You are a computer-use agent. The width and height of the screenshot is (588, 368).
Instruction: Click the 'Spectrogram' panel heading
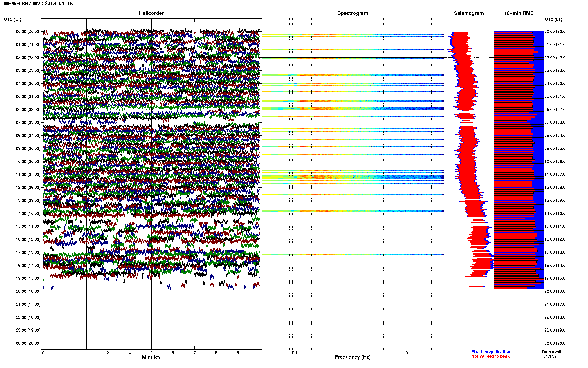tap(353, 13)
